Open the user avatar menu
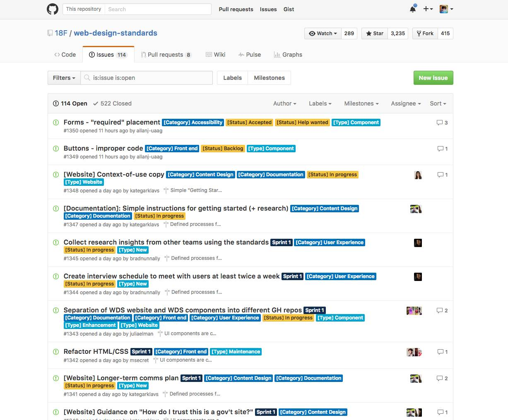Viewport: 508px width, 420px height. click(446, 9)
